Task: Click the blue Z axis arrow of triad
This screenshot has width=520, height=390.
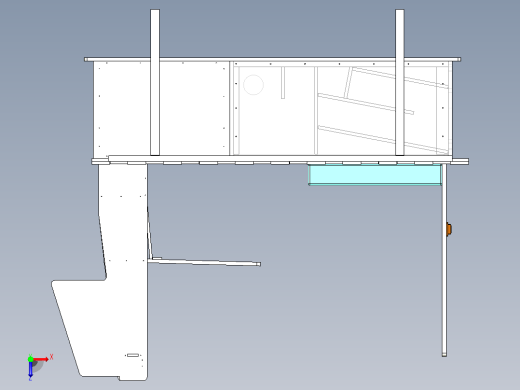Action: click(x=30, y=370)
